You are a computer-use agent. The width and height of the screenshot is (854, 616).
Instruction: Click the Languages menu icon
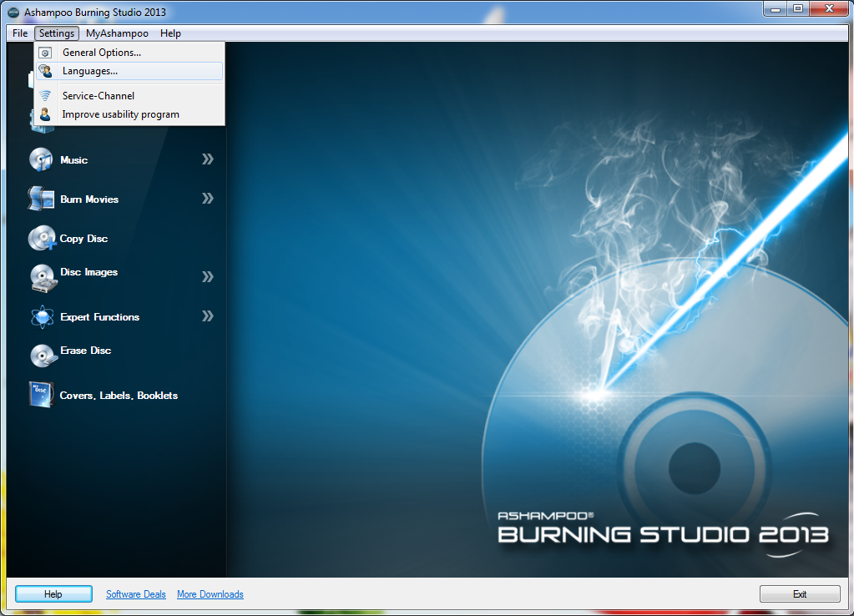pos(46,71)
